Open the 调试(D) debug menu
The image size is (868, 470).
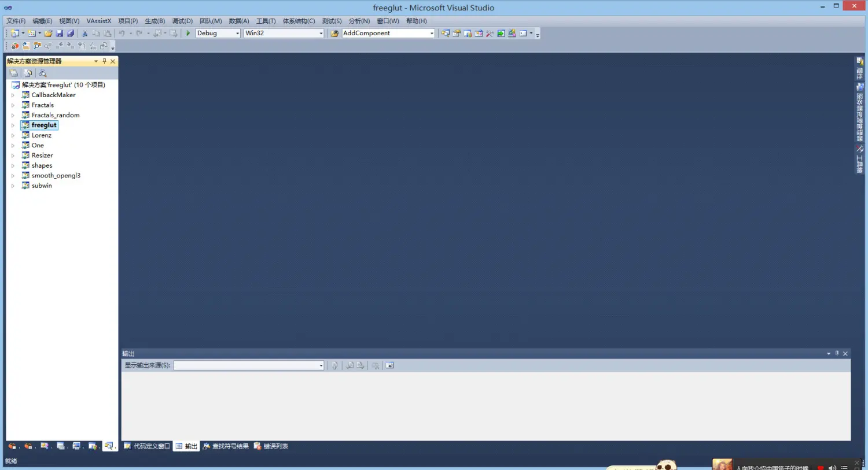click(x=182, y=21)
